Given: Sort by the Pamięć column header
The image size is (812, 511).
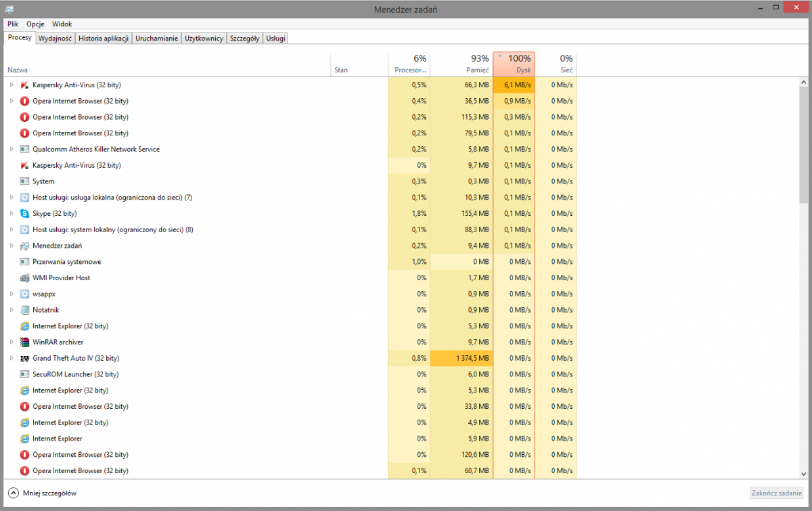Looking at the screenshot, I should coord(461,64).
